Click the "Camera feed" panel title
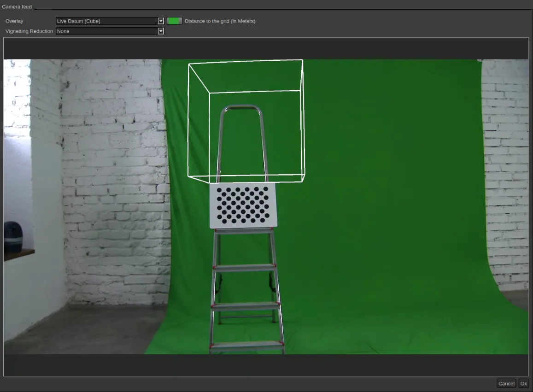This screenshot has width=533, height=392. click(x=17, y=7)
